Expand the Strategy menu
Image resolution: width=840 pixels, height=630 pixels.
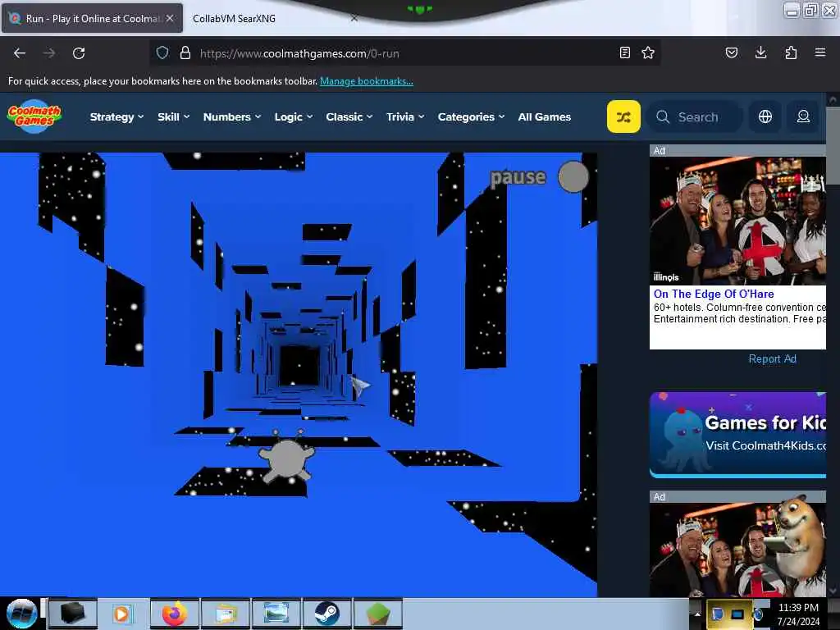coord(116,116)
